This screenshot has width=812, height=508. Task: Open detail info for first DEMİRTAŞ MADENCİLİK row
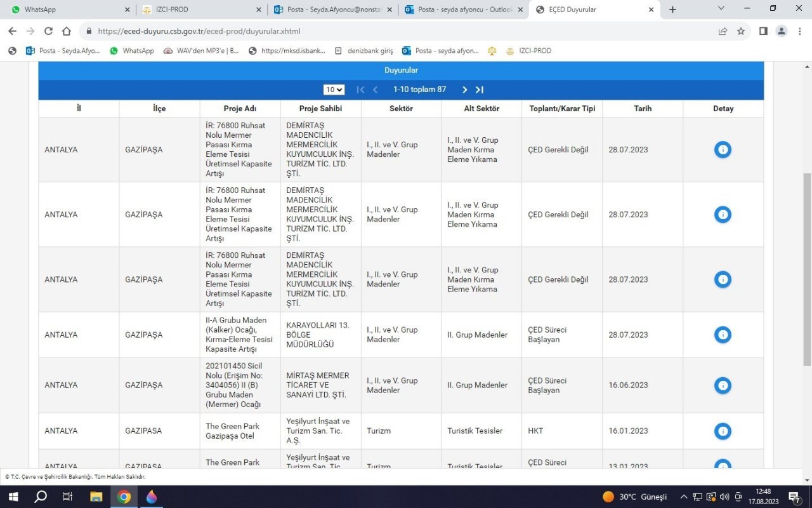(x=723, y=150)
